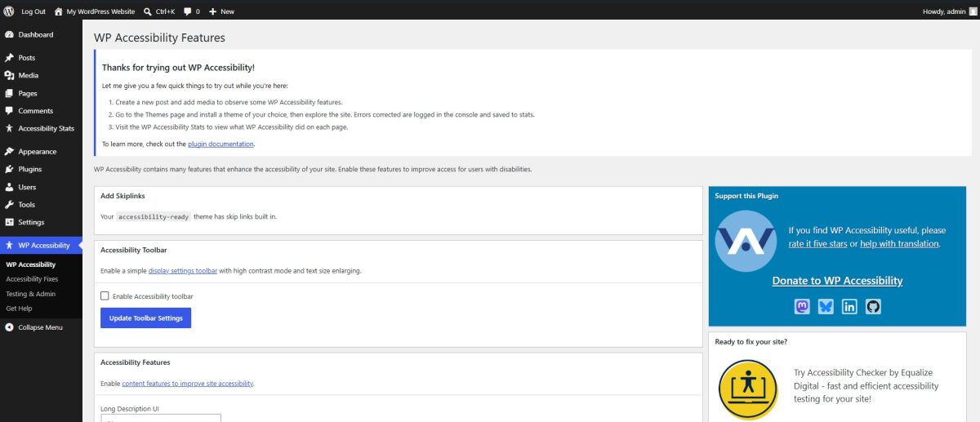
Task: Click the plus icon beside New
Action: point(213,11)
